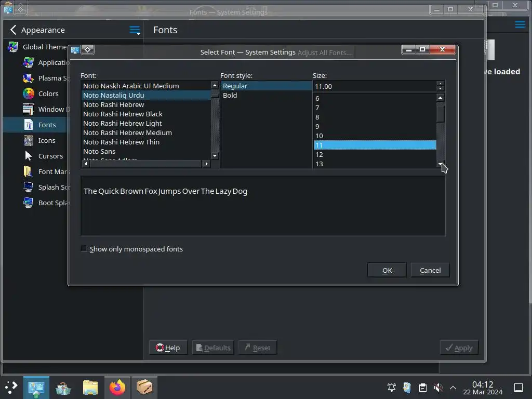Choose Noto Rashi Hebrew Medium font

[146, 132]
